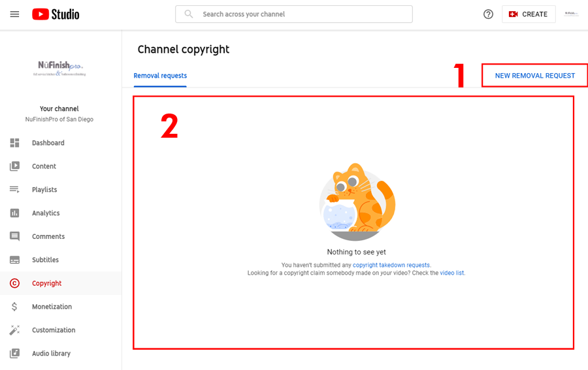Click NEW REMOVAL REQUEST button

click(534, 76)
